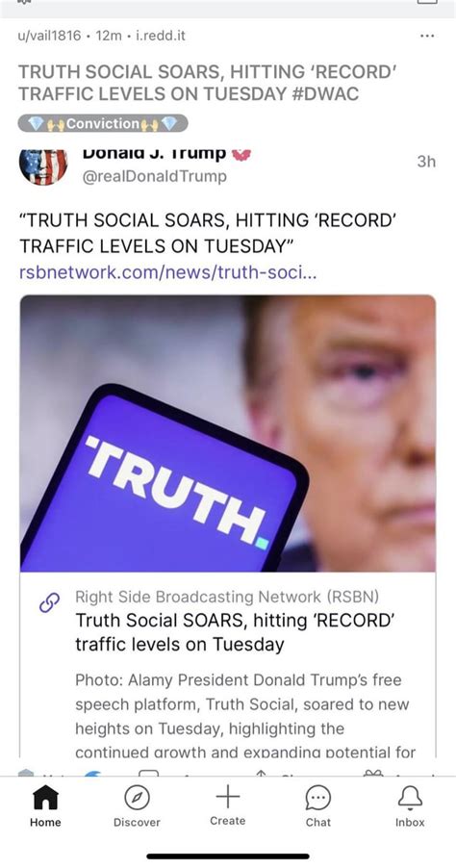Open the rsbnetwork.com news link
The width and height of the screenshot is (456, 868).
[167, 273]
